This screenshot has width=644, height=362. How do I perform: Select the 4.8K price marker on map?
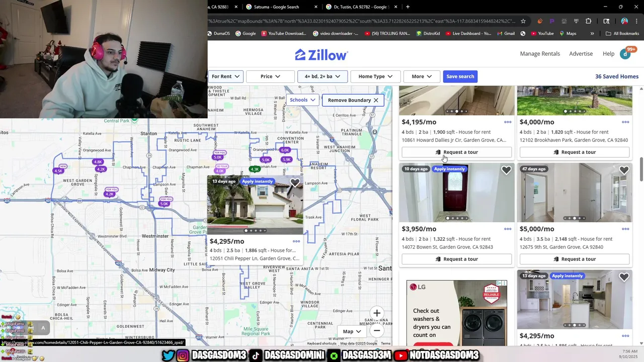click(x=98, y=162)
